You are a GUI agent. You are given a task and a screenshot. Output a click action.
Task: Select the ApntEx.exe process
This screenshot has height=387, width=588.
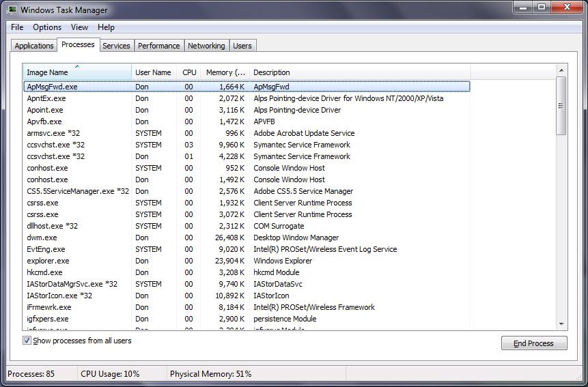(247, 98)
